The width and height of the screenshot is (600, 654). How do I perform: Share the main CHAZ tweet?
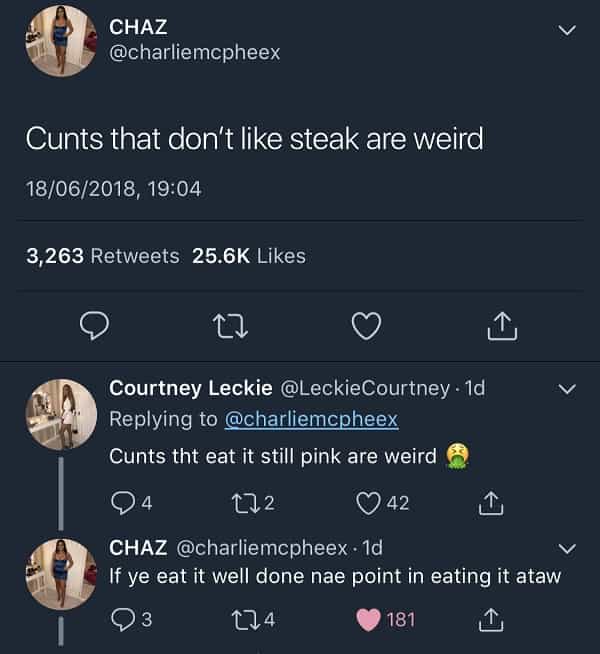[x=503, y=326]
